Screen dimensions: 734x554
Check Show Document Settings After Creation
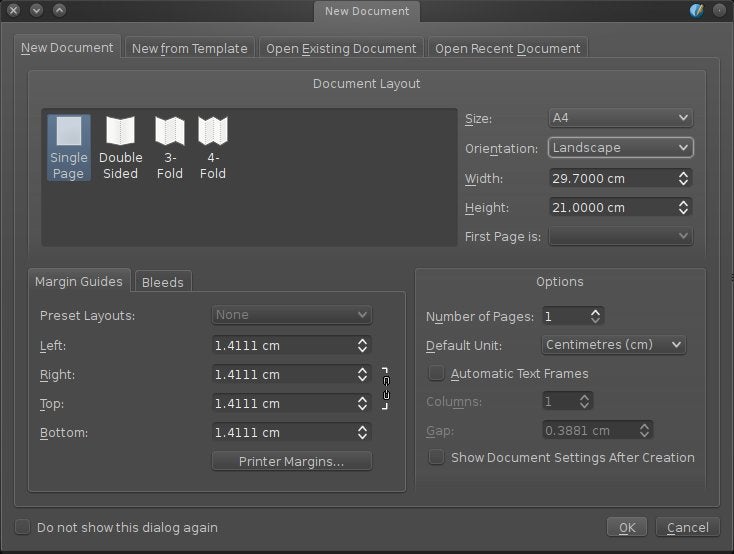tap(436, 457)
